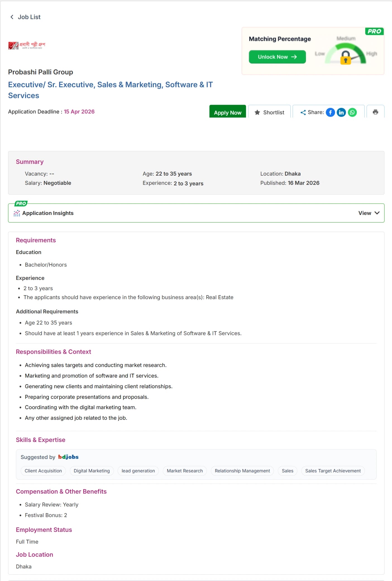Unlock Now the matching percentage
This screenshot has width=392, height=581.
point(277,57)
